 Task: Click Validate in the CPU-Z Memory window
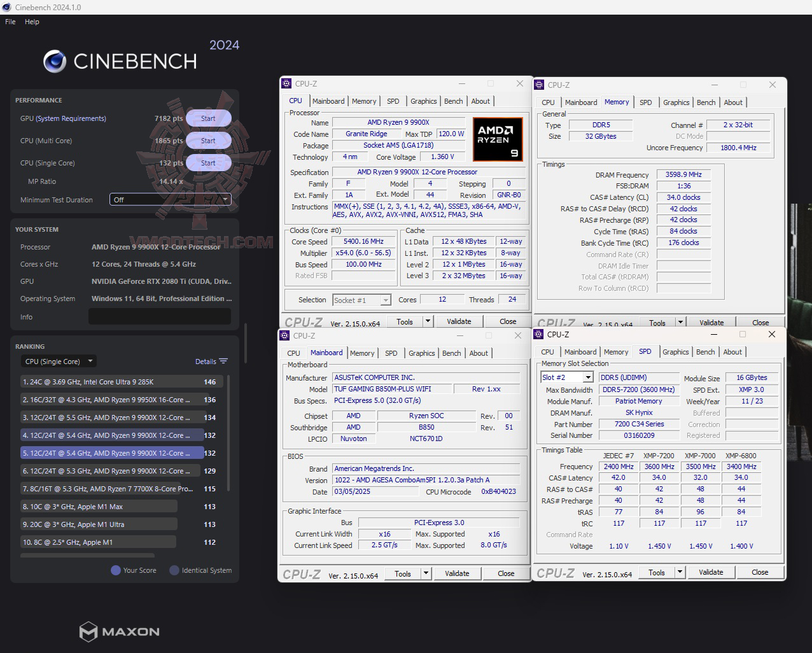[x=711, y=323]
